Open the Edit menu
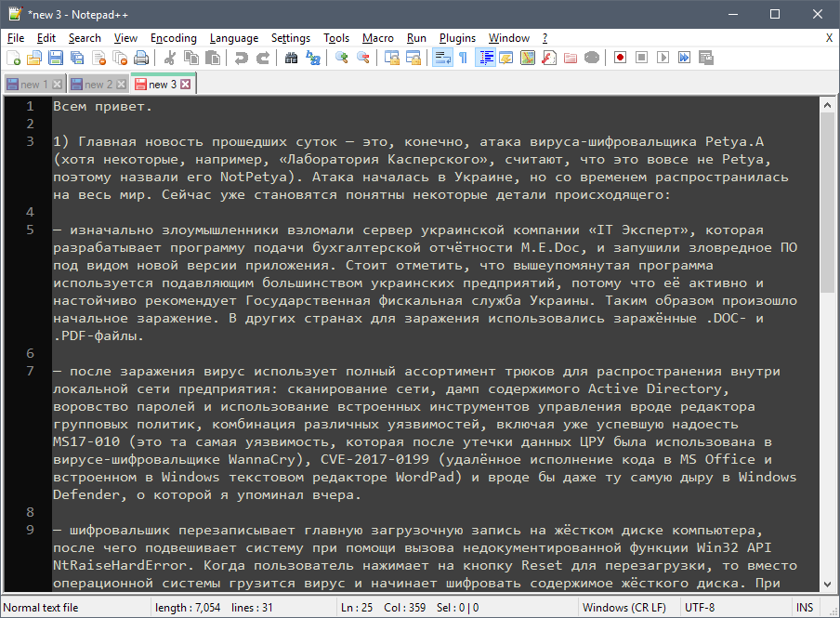Viewport: 840px width, 618px height. point(46,38)
